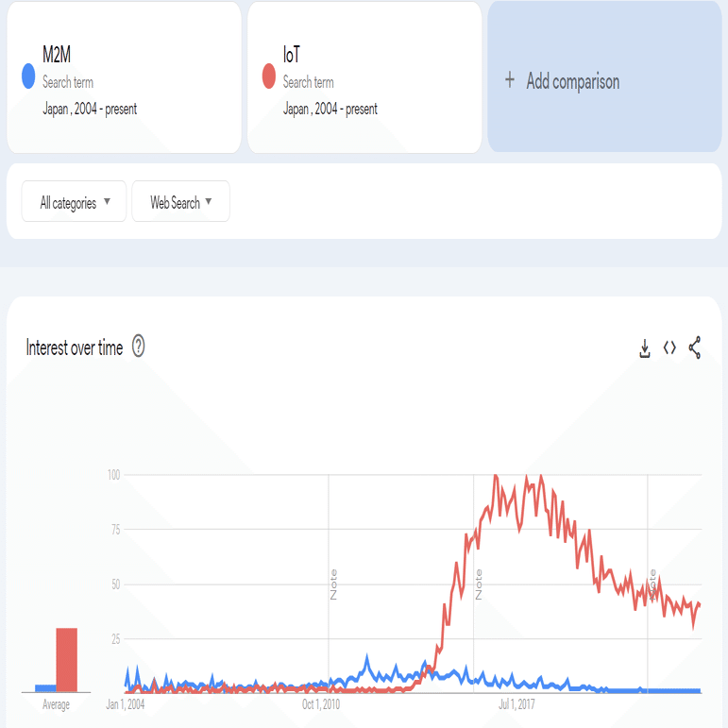Screen dimensions: 728x728
Task: Open the All categories dropdown
Action: [x=74, y=202]
